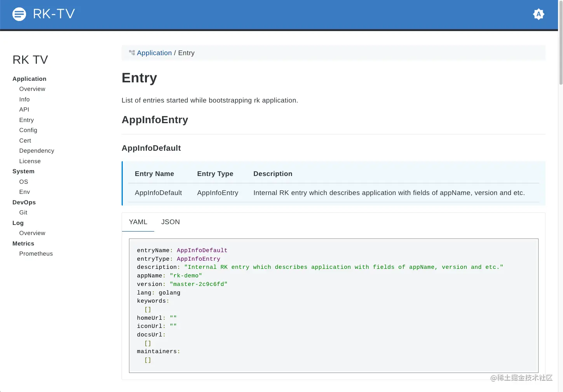
Task: View the License page
Action: click(x=30, y=161)
